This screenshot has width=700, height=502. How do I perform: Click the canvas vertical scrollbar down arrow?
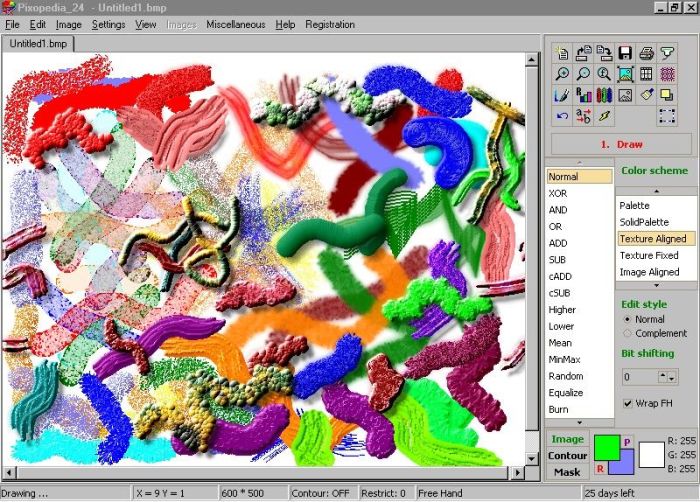click(531, 459)
